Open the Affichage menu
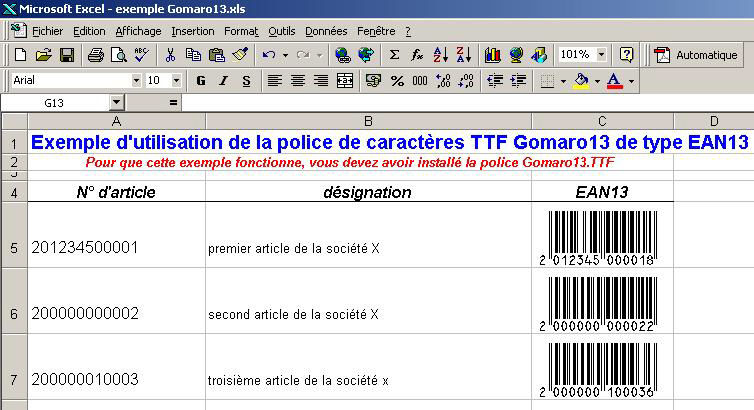Screen dimensions: 754x410 coord(138,31)
